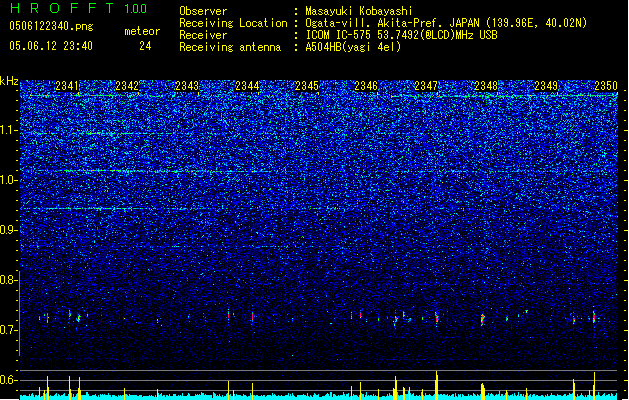The height and width of the screenshot is (400, 629).
Task: Select the ICOM IC-575 receiver description
Action: [401, 35]
